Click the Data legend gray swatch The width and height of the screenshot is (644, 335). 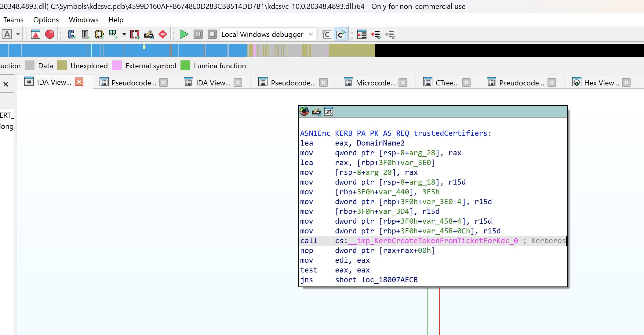(30, 65)
